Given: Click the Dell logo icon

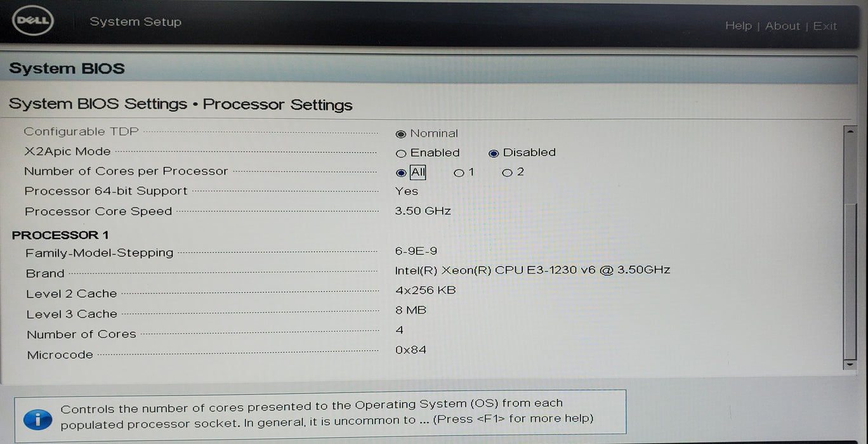Looking at the screenshot, I should click(x=32, y=22).
